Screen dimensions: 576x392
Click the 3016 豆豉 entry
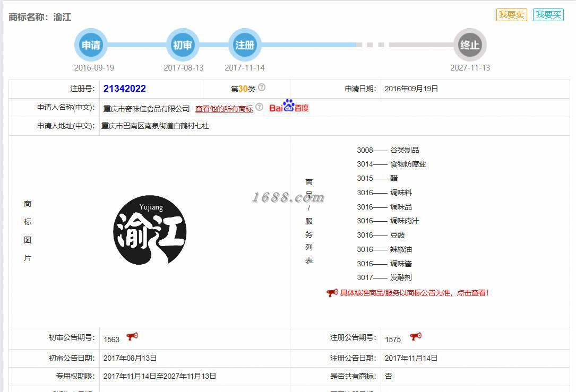381,236
